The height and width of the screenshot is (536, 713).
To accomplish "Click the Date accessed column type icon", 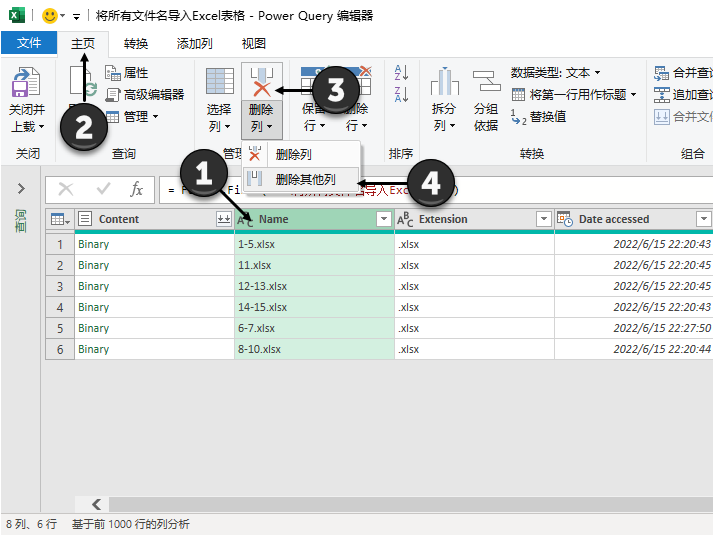I will pos(565,219).
